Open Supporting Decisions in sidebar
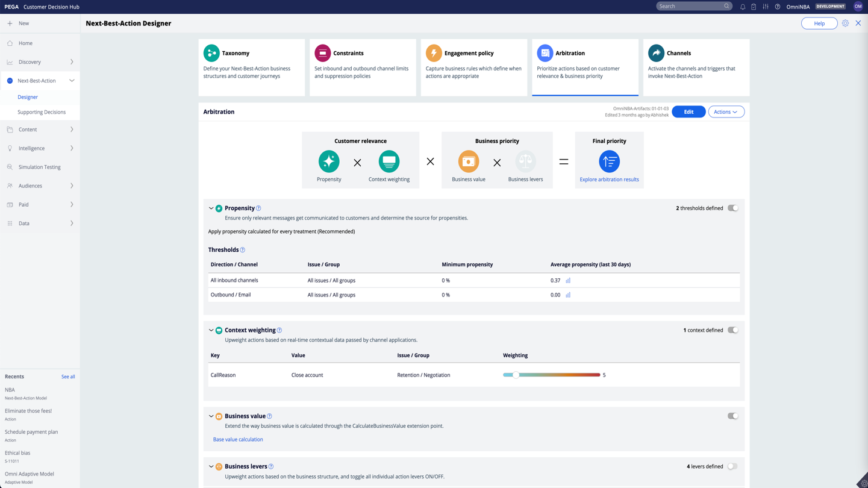The width and height of the screenshot is (868, 488). [x=42, y=112]
